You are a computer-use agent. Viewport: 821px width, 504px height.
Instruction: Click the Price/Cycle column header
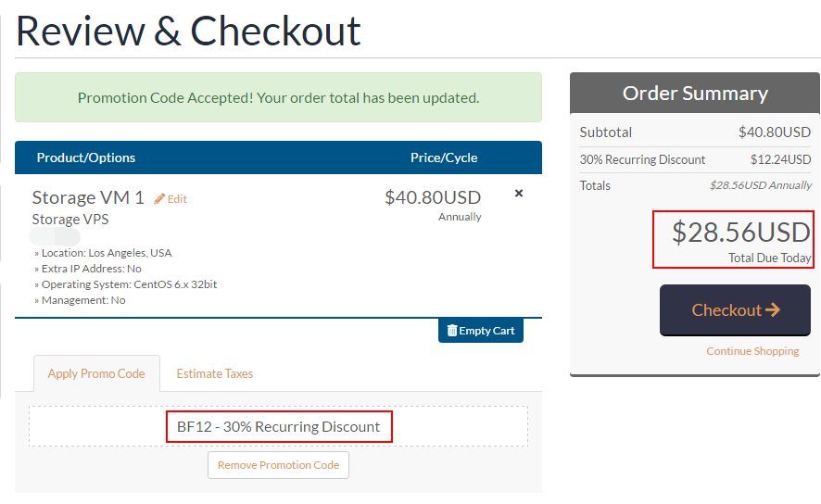[x=444, y=157]
